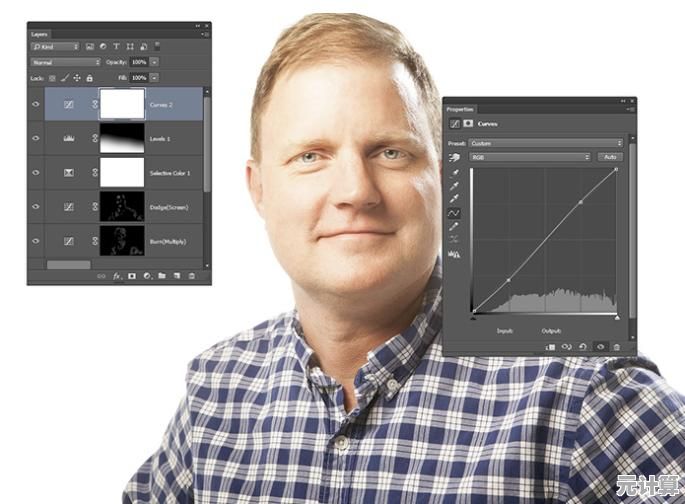Click the Dodge(Screen) curves adjustment icon
The width and height of the screenshot is (685, 504).
coord(69,207)
